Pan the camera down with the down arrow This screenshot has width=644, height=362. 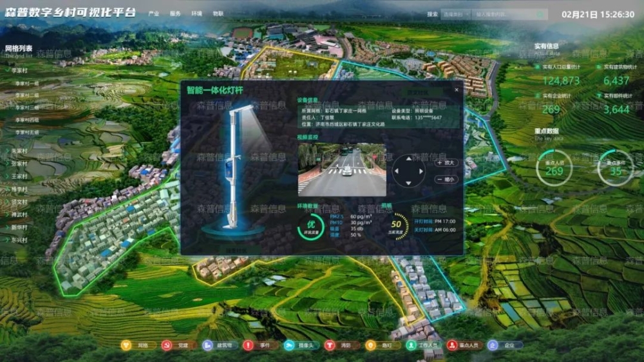pyautogui.click(x=409, y=183)
